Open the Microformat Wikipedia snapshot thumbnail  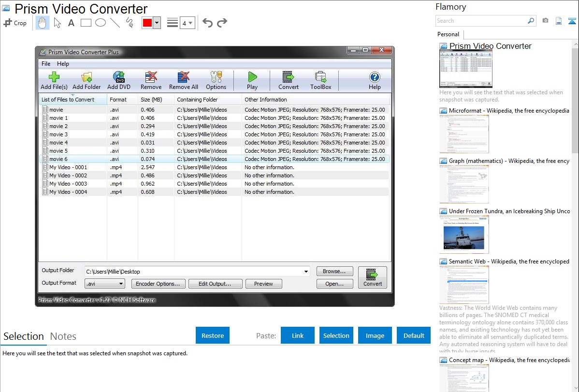[464, 134]
